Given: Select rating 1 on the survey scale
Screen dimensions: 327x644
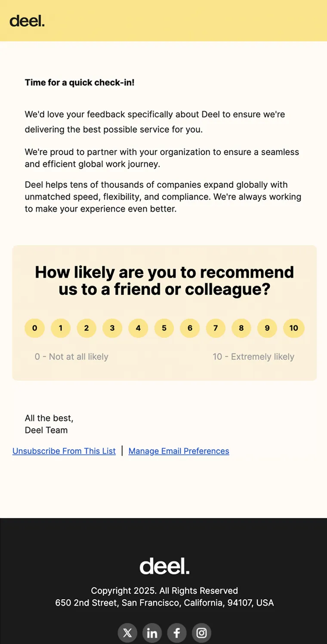Looking at the screenshot, I should pos(61,328).
